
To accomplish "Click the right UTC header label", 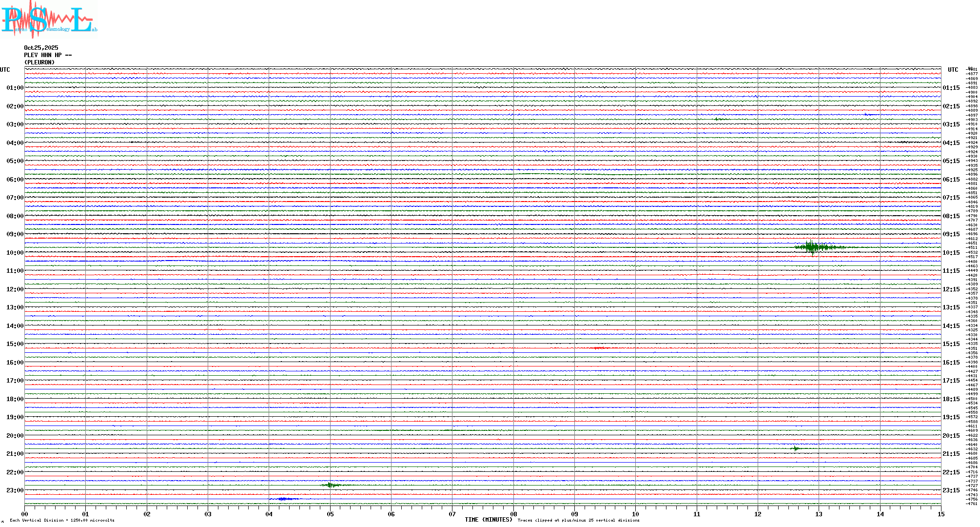I will (x=953, y=70).
